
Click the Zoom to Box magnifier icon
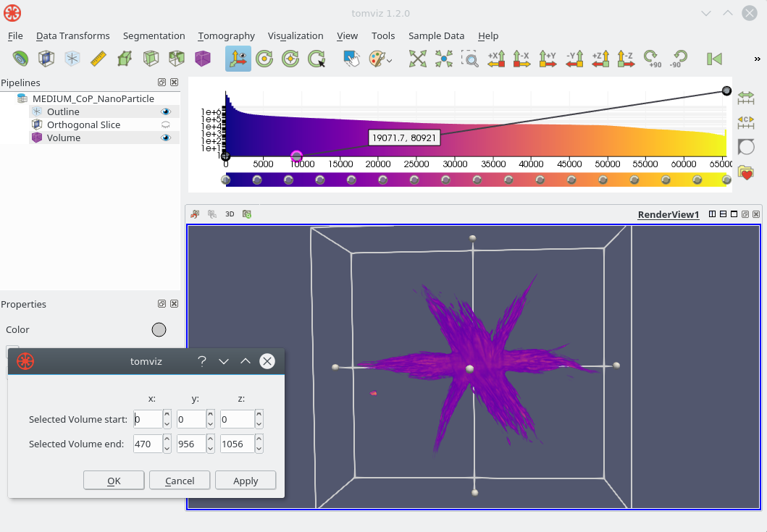(470, 59)
